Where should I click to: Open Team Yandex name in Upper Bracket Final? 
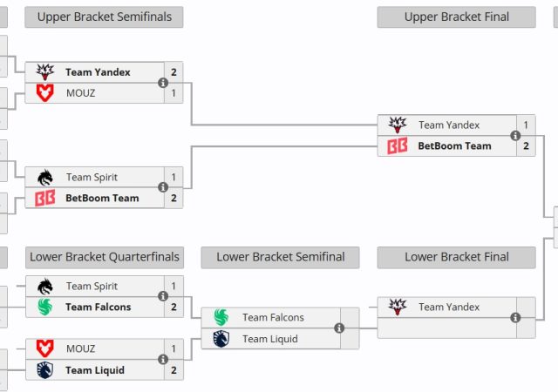(449, 125)
